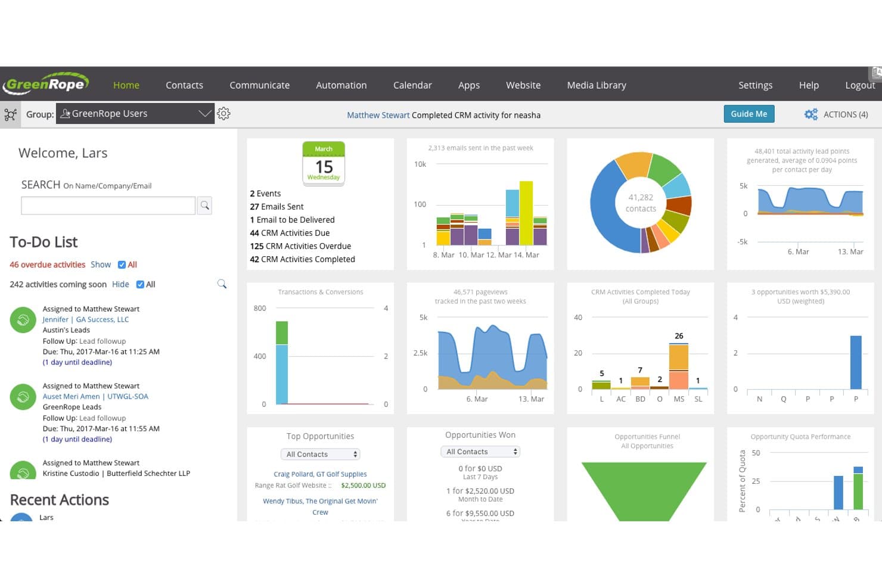This screenshot has height=588, width=882.
Task: Expand the GreenRope Users group dropdown
Action: (135, 114)
